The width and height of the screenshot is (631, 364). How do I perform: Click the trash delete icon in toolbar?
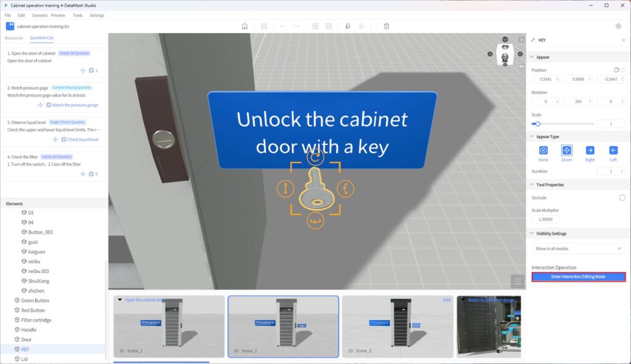(x=386, y=26)
